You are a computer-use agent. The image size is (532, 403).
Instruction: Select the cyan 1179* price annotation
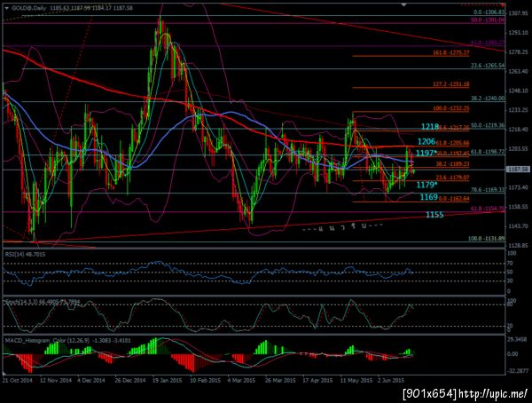click(426, 185)
